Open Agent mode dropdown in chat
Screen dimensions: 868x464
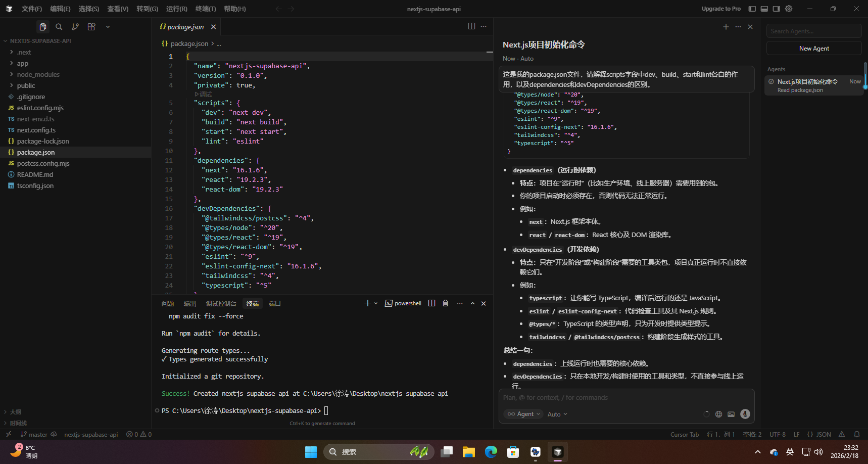523,414
